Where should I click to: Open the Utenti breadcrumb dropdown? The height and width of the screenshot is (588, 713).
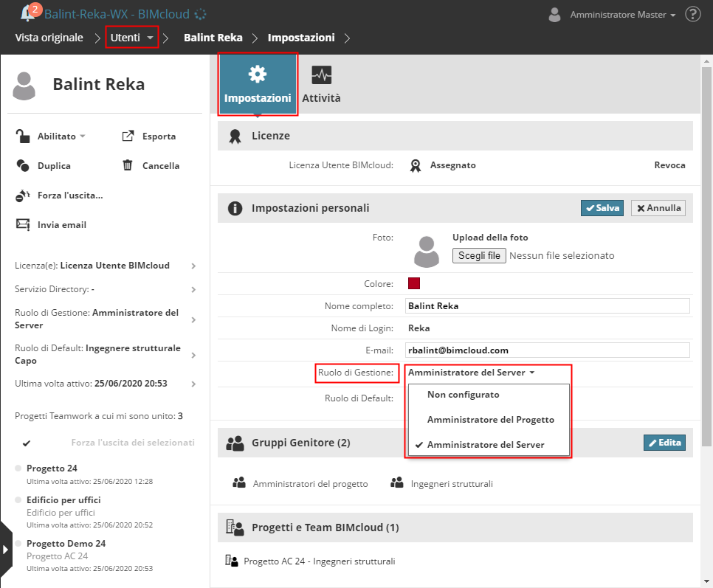point(132,38)
